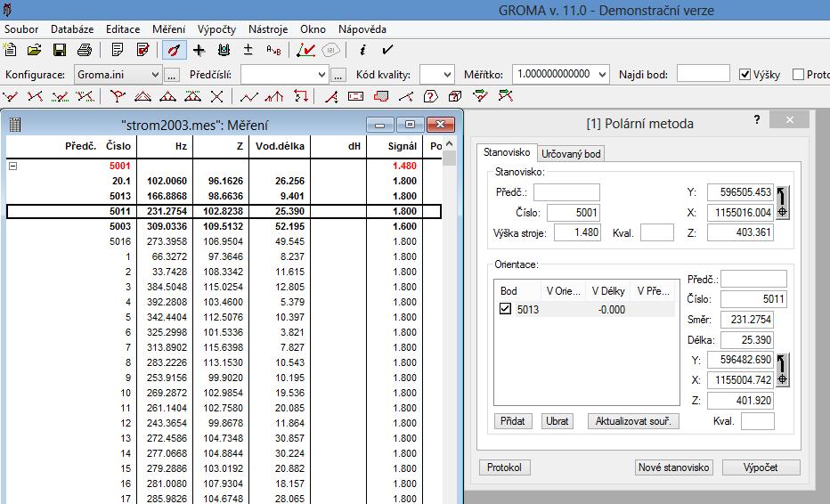Open the protocol document icon
Image resolution: width=830 pixels, height=504 pixels.
tap(118, 50)
